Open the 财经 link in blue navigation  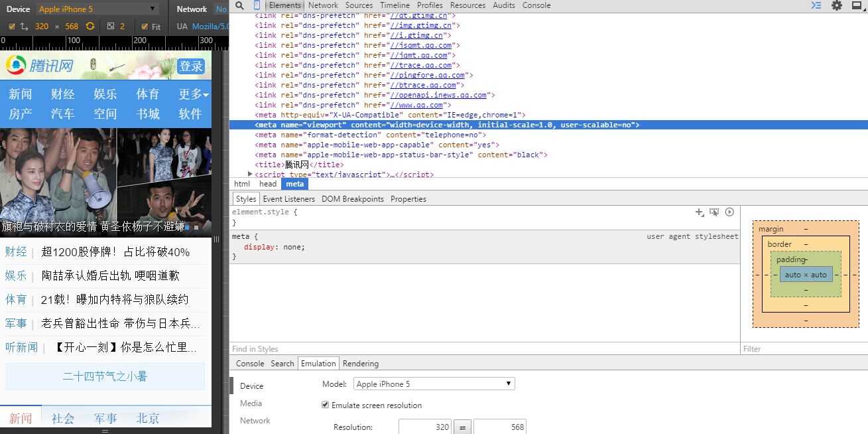click(63, 94)
